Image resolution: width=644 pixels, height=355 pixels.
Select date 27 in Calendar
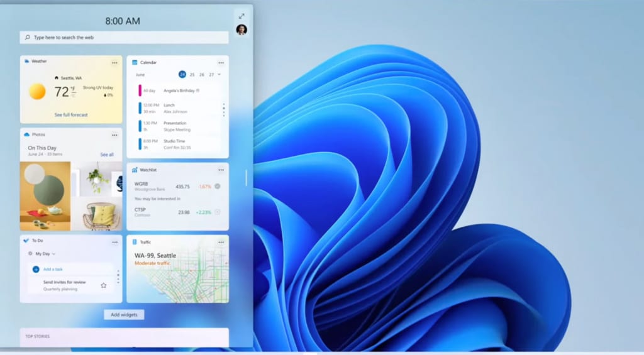pos(211,75)
